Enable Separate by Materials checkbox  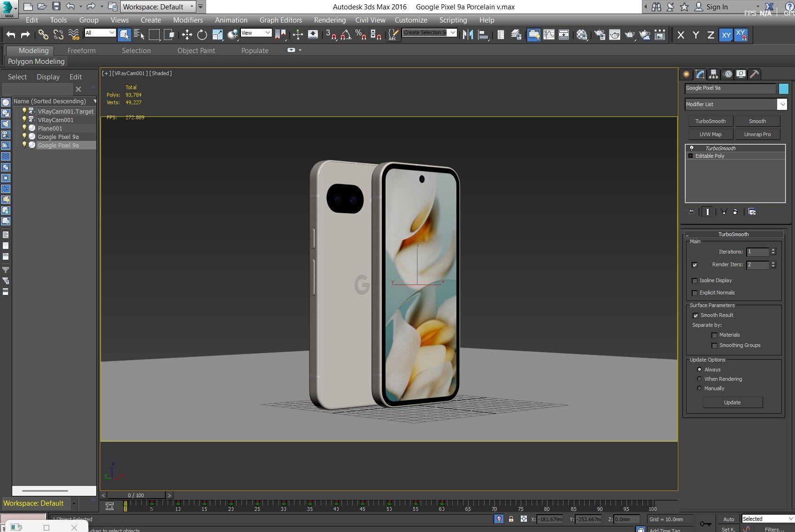coord(714,335)
